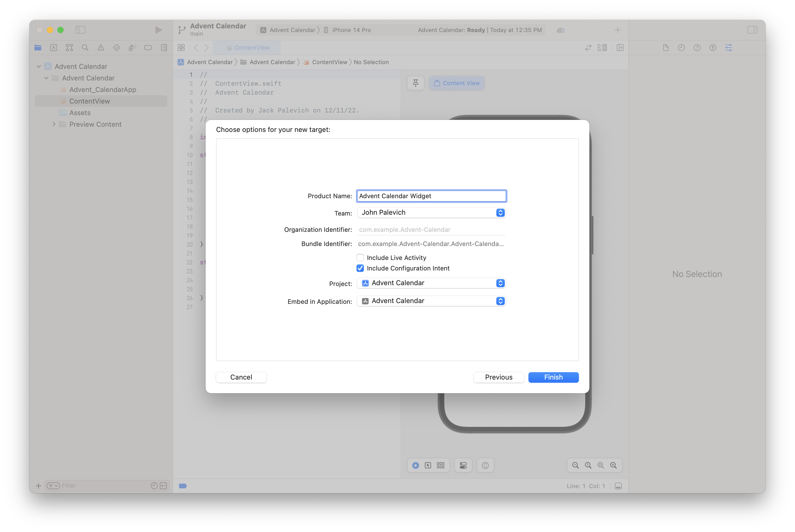The image size is (795, 532).
Task: Collapse the Advent Calendar project root
Action: coord(39,66)
